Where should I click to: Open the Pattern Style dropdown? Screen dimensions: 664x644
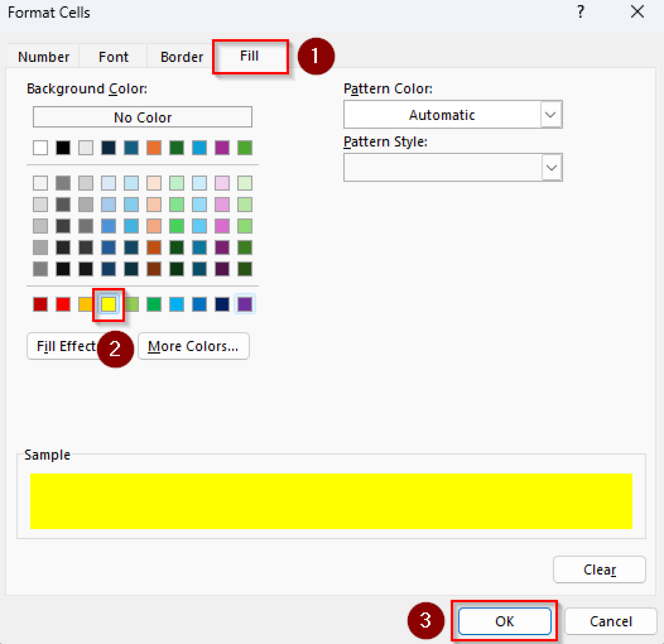(x=551, y=167)
